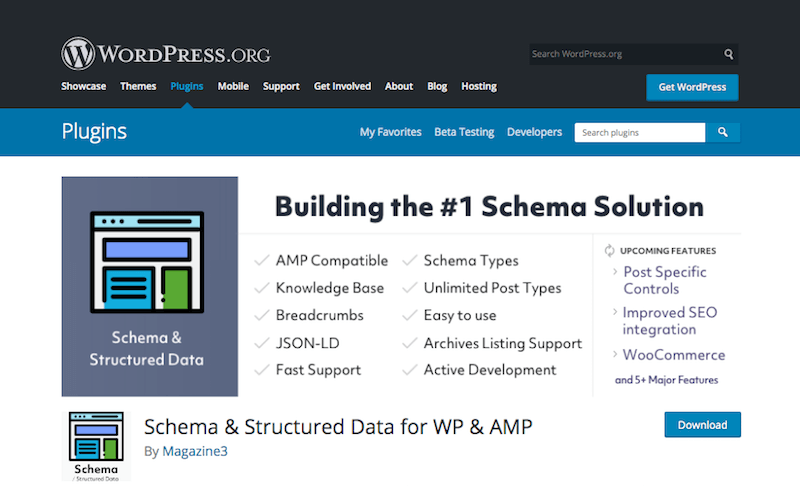Screen dimensions: 800x493
Task: Click the small Schema plugin icon thumbnail
Action: pos(96,446)
